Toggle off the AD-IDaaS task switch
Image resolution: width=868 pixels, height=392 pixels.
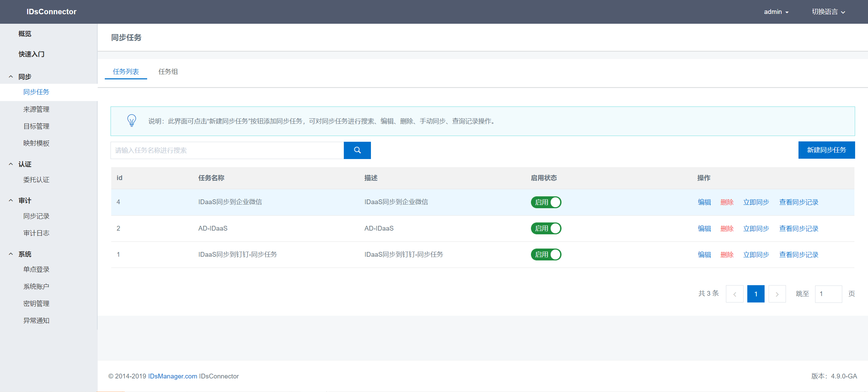pyautogui.click(x=546, y=228)
